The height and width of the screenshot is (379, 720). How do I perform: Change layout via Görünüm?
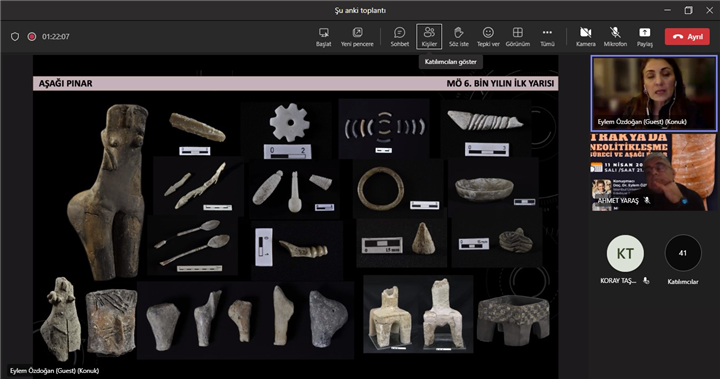coord(518,37)
